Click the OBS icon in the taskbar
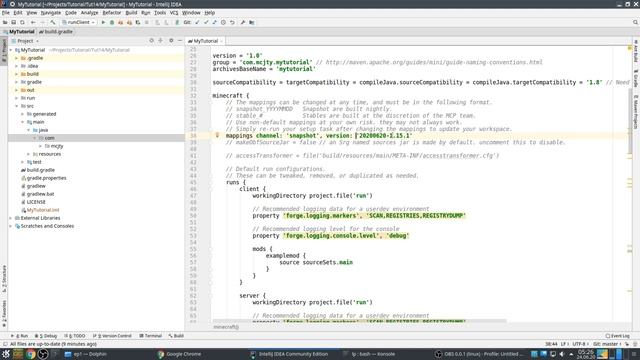Image resolution: width=640 pixels, height=360 pixels. (43, 354)
